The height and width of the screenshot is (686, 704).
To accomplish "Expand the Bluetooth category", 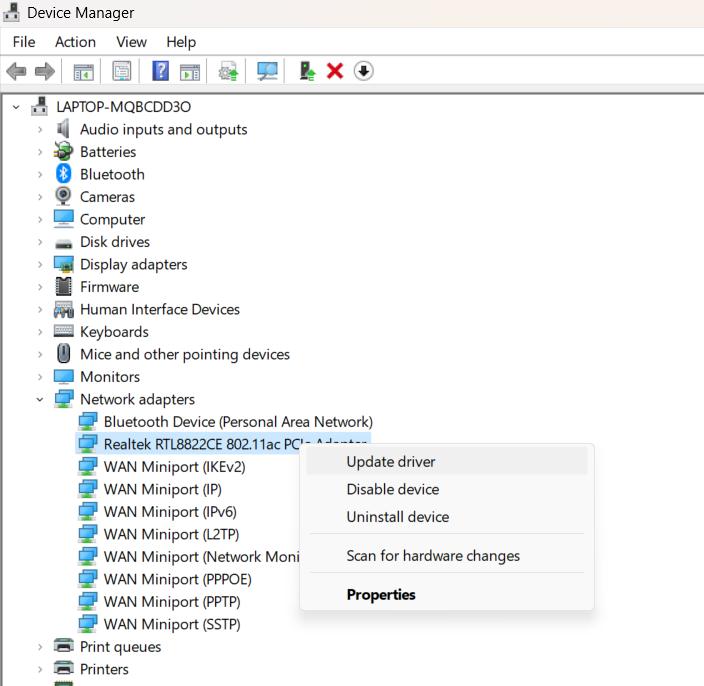I will pos(40,174).
